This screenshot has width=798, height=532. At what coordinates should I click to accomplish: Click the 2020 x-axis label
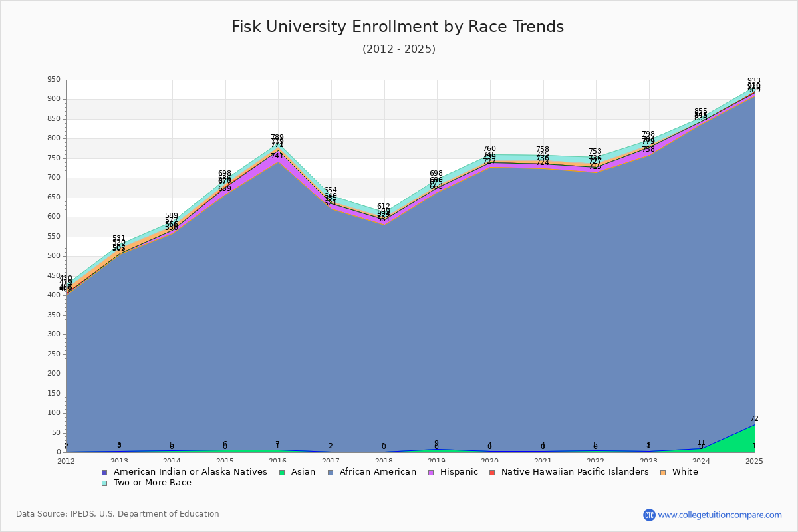[489, 461]
